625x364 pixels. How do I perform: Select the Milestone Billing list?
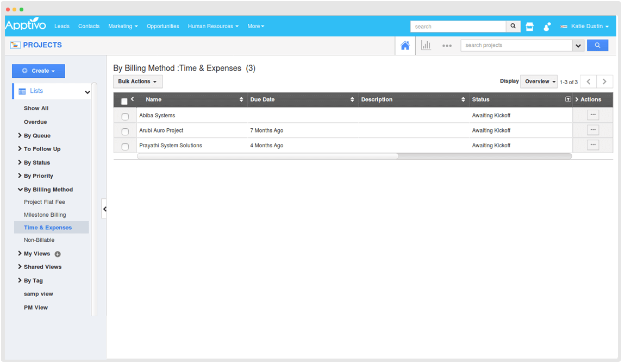[x=45, y=215]
